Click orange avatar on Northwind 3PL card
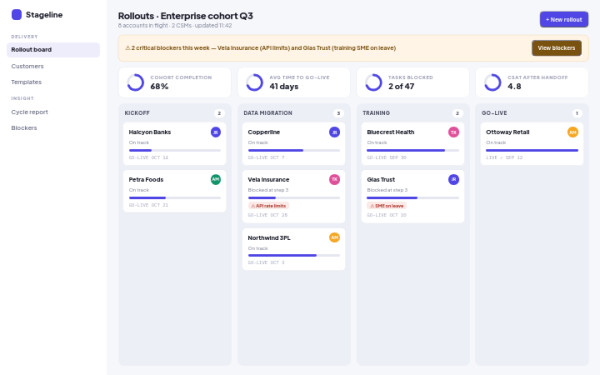 (x=334, y=238)
